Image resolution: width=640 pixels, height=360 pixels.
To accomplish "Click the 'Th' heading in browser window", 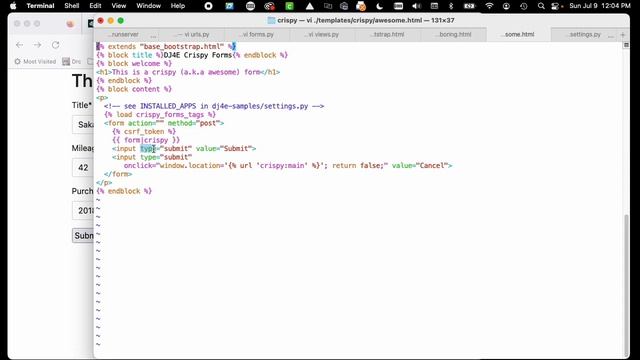I will 82,81.
